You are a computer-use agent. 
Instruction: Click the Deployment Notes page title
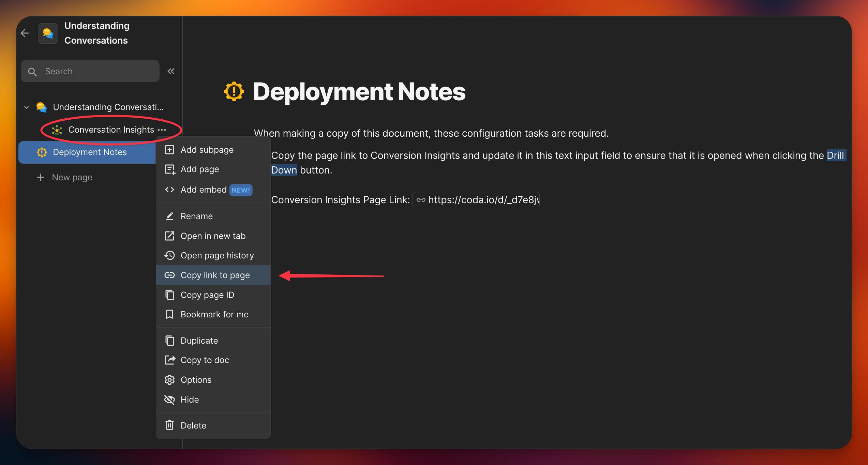359,92
